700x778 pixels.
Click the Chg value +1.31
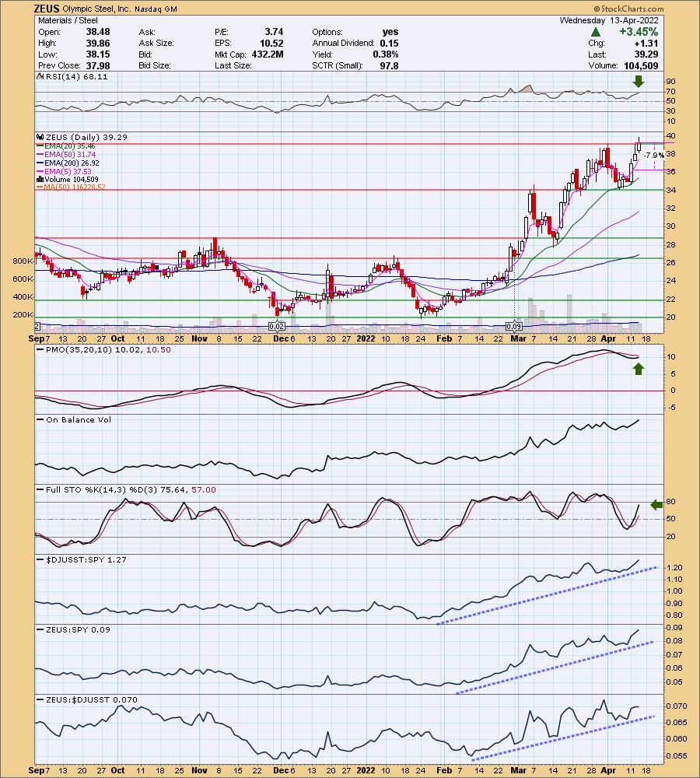(648, 43)
